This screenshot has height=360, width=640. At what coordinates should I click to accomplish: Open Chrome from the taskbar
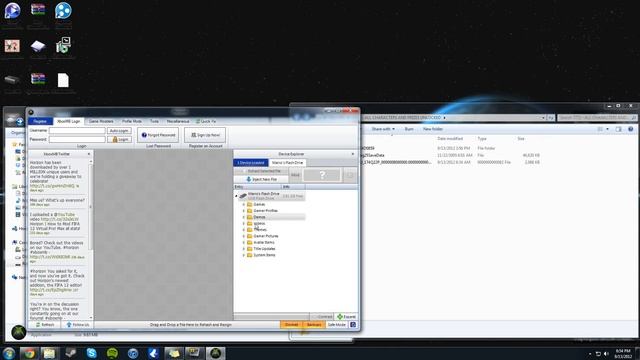point(29,353)
